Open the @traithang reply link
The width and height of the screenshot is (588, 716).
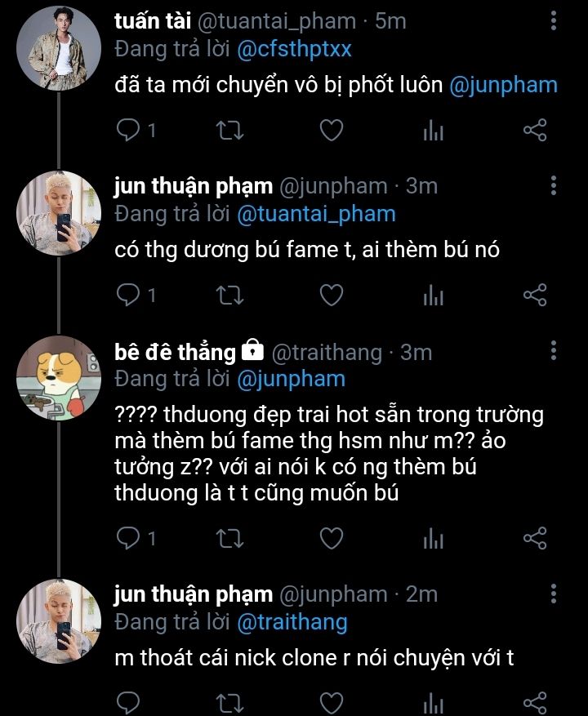[x=292, y=622]
